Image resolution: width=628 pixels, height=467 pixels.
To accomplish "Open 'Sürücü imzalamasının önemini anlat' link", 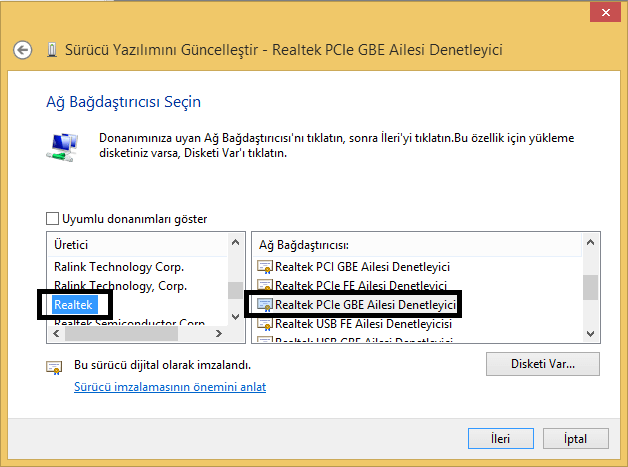I will 170,387.
